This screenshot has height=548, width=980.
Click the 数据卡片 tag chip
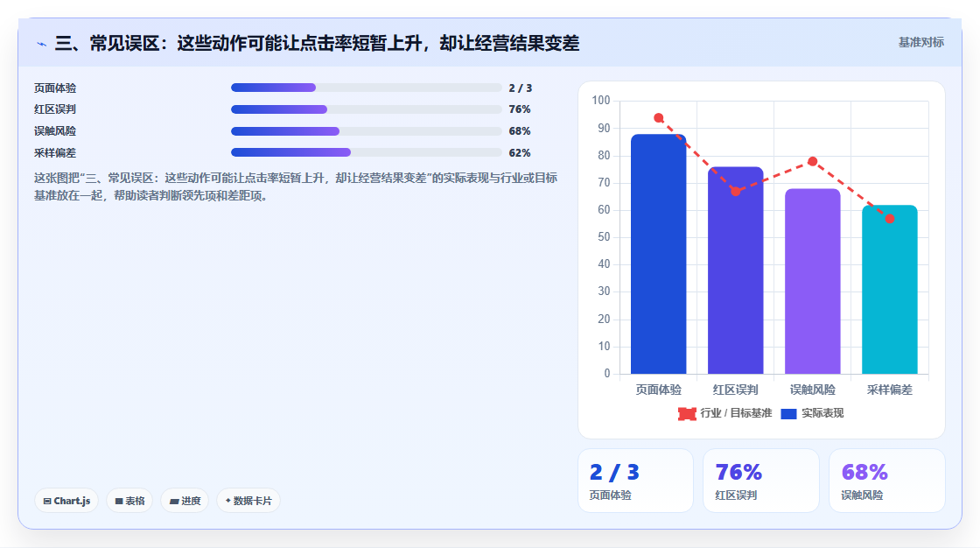pos(248,501)
